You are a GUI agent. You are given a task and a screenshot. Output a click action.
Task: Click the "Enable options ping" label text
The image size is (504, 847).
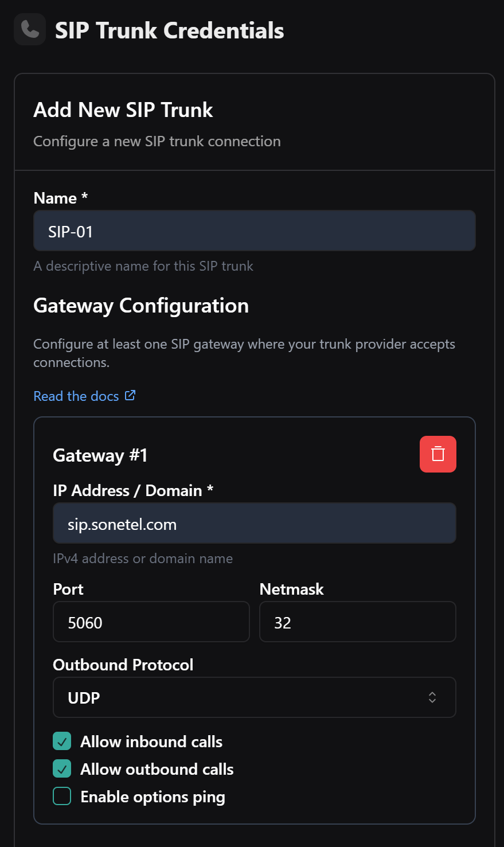tap(153, 797)
